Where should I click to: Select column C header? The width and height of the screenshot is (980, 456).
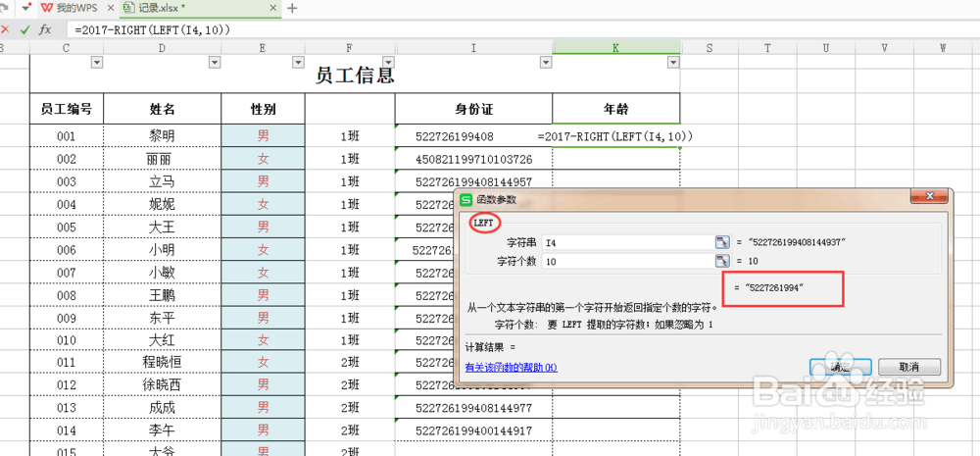coord(67,47)
